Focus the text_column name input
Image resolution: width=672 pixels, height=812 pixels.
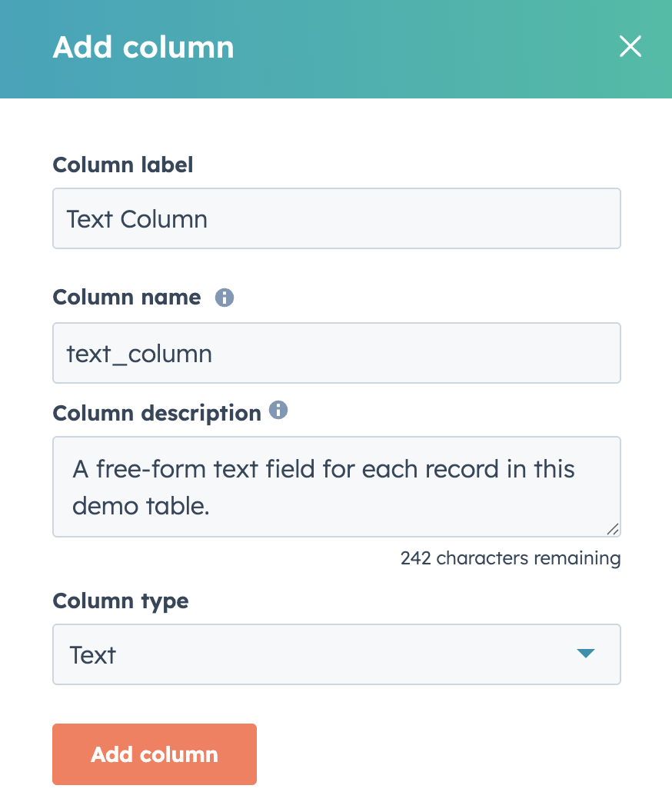coord(336,353)
